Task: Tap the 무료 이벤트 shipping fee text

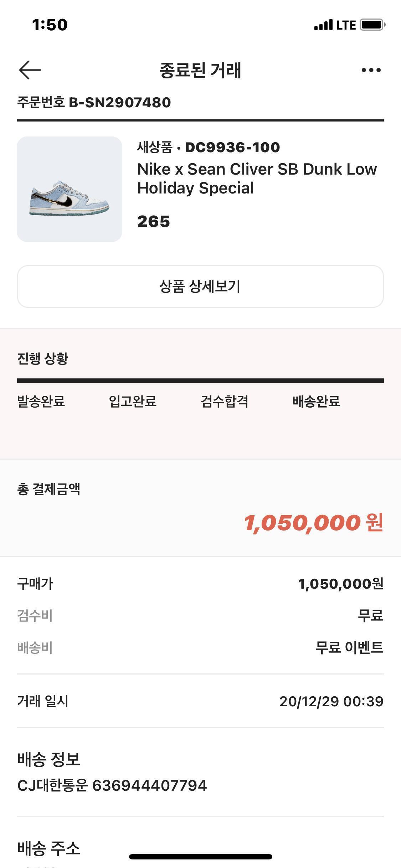Action: pos(349,647)
